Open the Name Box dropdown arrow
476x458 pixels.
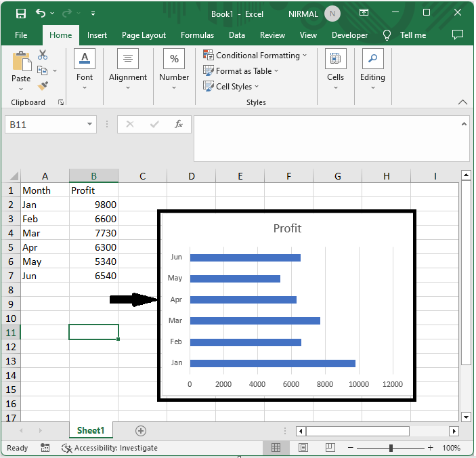(89, 124)
